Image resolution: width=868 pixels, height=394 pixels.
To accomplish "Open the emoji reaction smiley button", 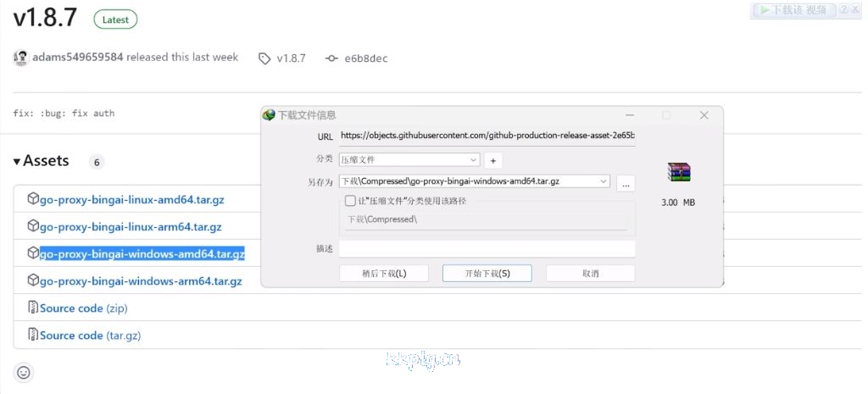I will click(24, 373).
